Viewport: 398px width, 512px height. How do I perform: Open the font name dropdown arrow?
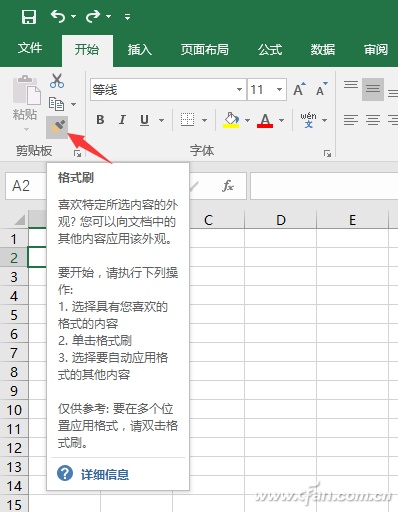pyautogui.click(x=239, y=90)
